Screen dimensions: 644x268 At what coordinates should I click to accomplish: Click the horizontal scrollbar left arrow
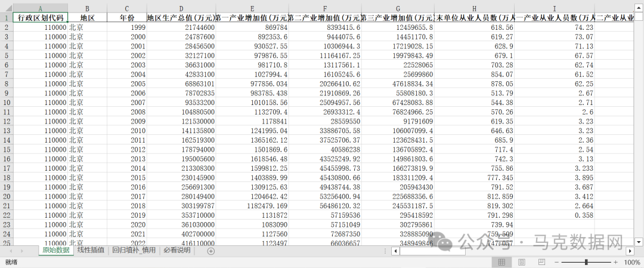395,251
